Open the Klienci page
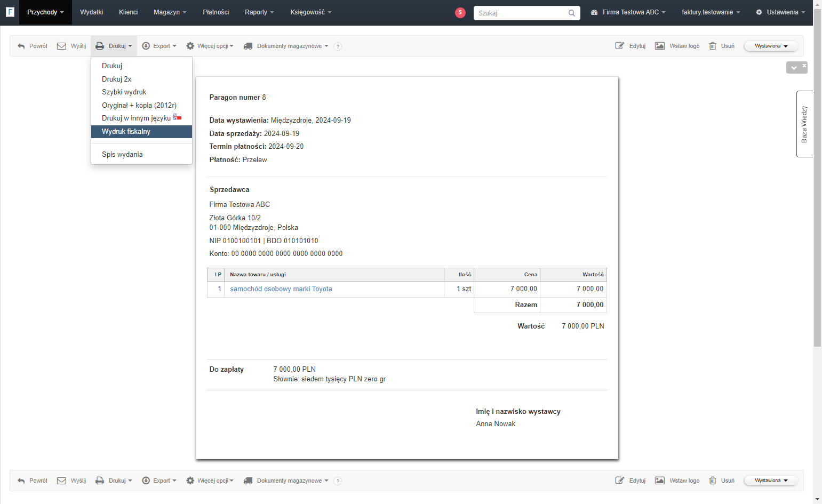 (x=129, y=12)
